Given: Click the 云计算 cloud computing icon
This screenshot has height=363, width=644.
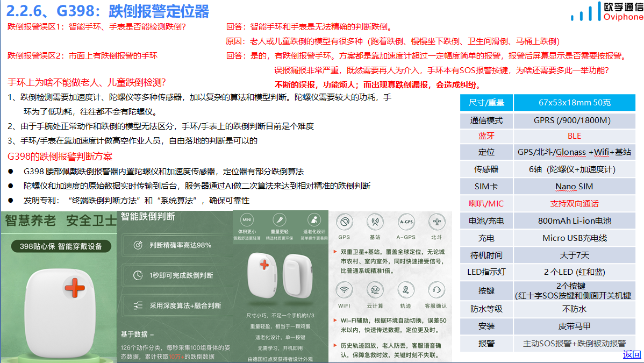Looking at the screenshot, I should coord(375,290).
